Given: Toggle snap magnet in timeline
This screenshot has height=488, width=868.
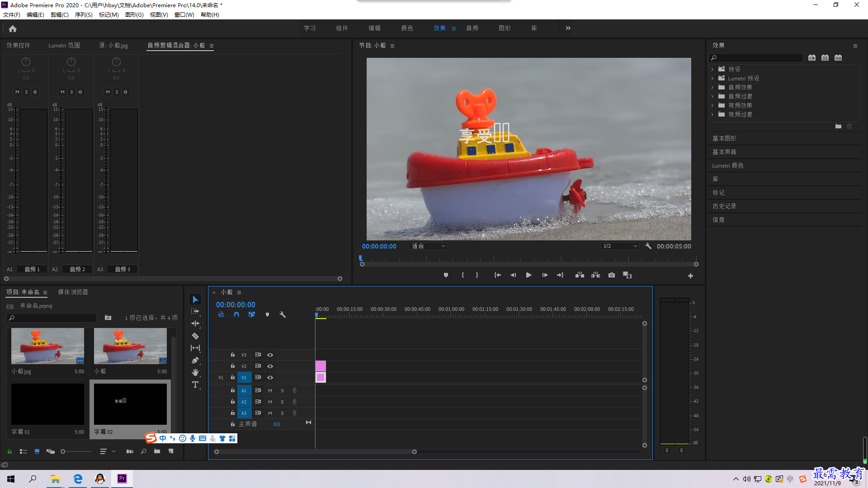Looking at the screenshot, I should click(236, 314).
